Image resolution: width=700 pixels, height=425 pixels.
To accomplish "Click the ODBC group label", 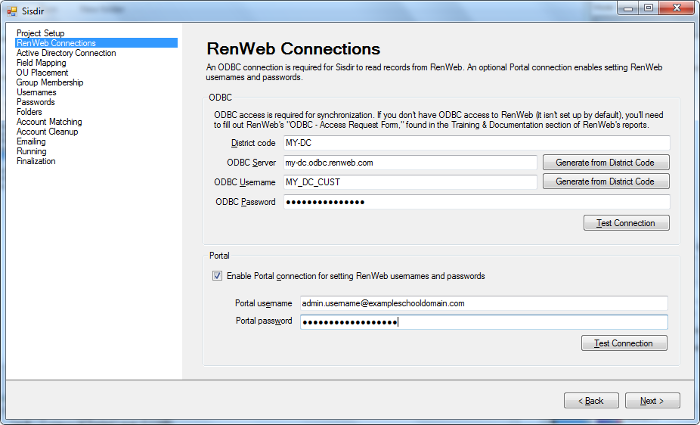I will pyautogui.click(x=220, y=97).
